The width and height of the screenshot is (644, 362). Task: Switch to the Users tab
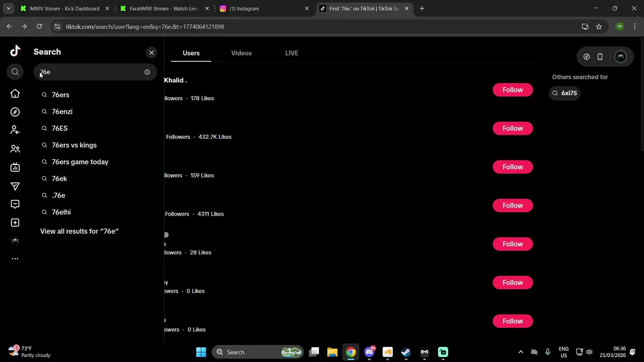[x=191, y=53]
